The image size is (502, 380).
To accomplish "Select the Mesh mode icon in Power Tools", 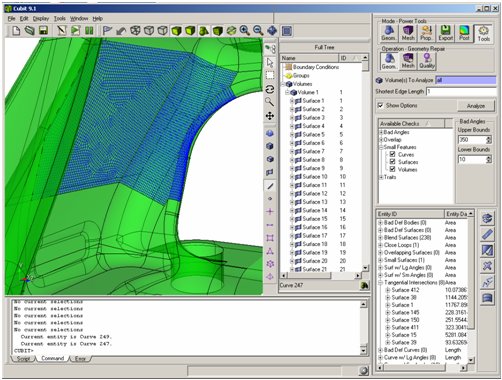I will coord(408,33).
